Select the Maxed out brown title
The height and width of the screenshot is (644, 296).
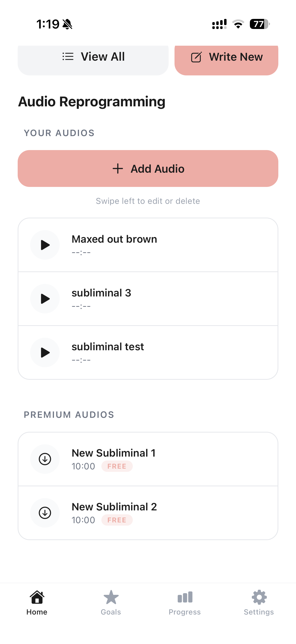click(x=114, y=239)
